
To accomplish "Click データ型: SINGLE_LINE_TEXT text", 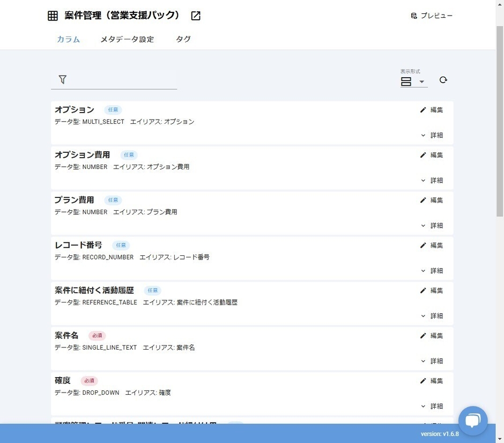I will 96,348.
